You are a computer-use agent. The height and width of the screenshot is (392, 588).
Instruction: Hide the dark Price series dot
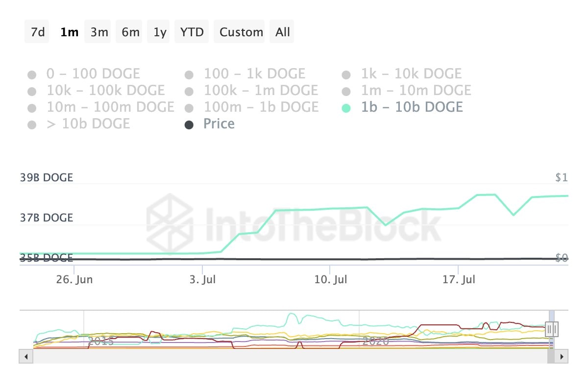(189, 125)
